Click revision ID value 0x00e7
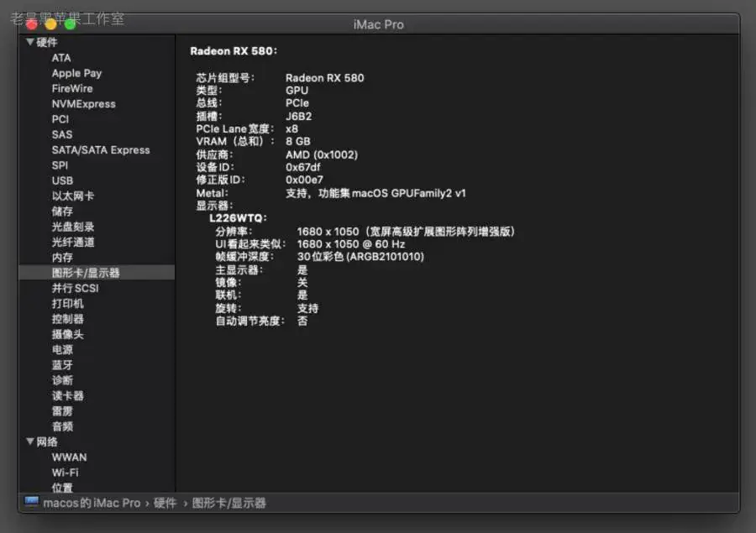The width and height of the screenshot is (756, 533). point(304,180)
